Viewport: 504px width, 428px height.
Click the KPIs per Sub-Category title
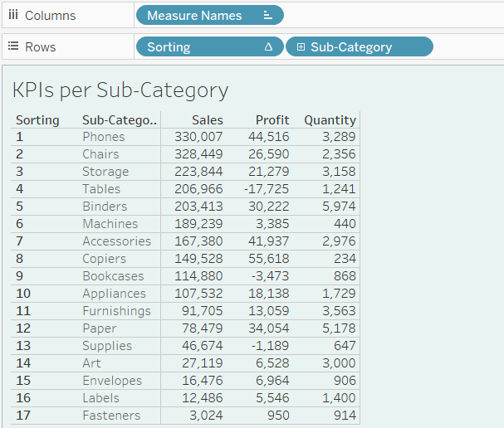(120, 90)
